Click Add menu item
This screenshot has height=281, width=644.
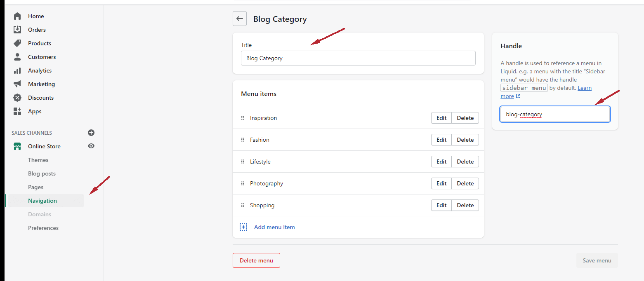tap(274, 227)
